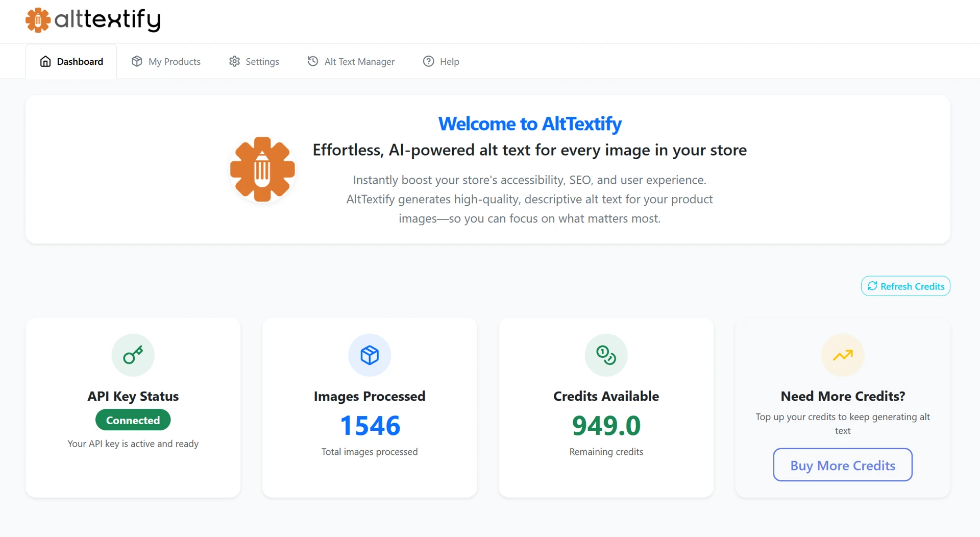
Task: Click the package icon above Images Processed
Action: pyautogui.click(x=369, y=355)
